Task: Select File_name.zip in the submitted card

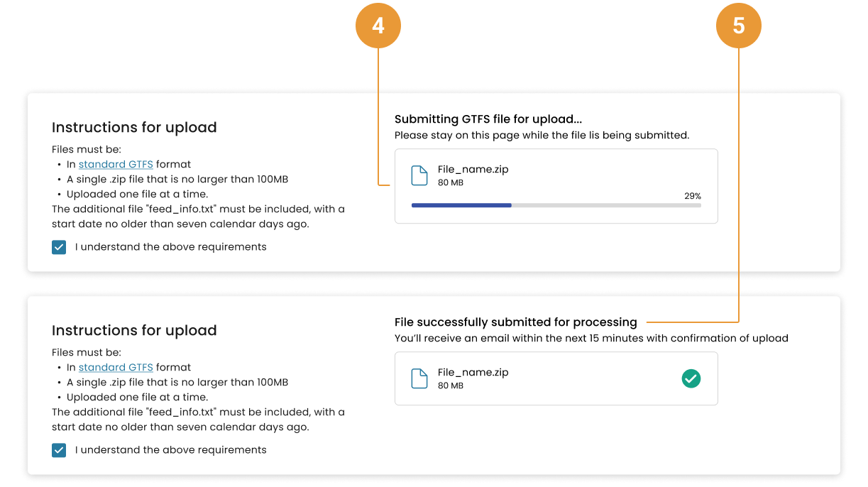Action: tap(473, 372)
